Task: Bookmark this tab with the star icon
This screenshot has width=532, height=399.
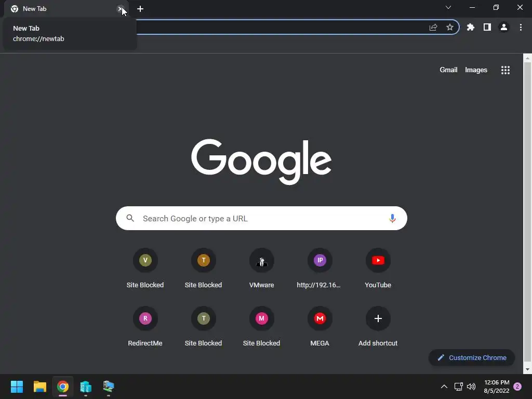Action: [x=449, y=27]
